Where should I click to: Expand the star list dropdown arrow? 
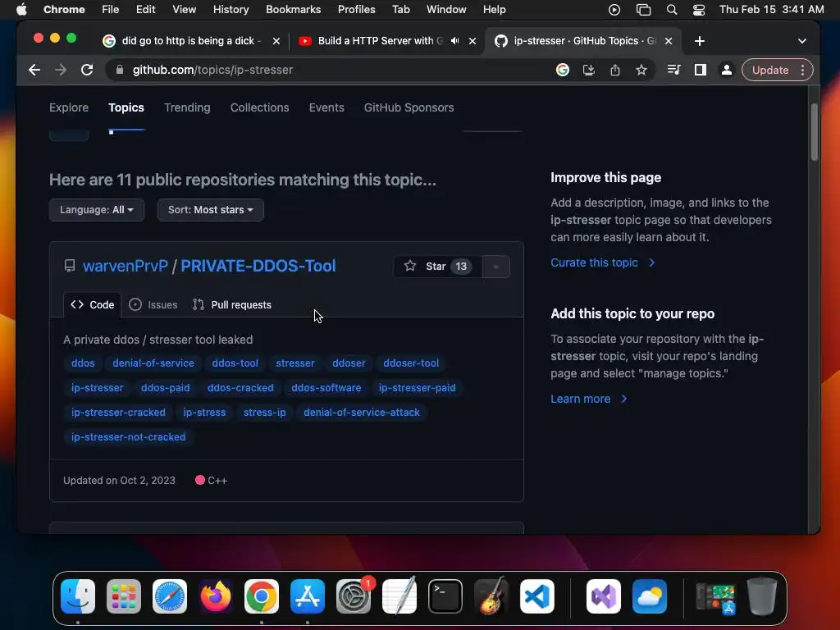tap(496, 267)
